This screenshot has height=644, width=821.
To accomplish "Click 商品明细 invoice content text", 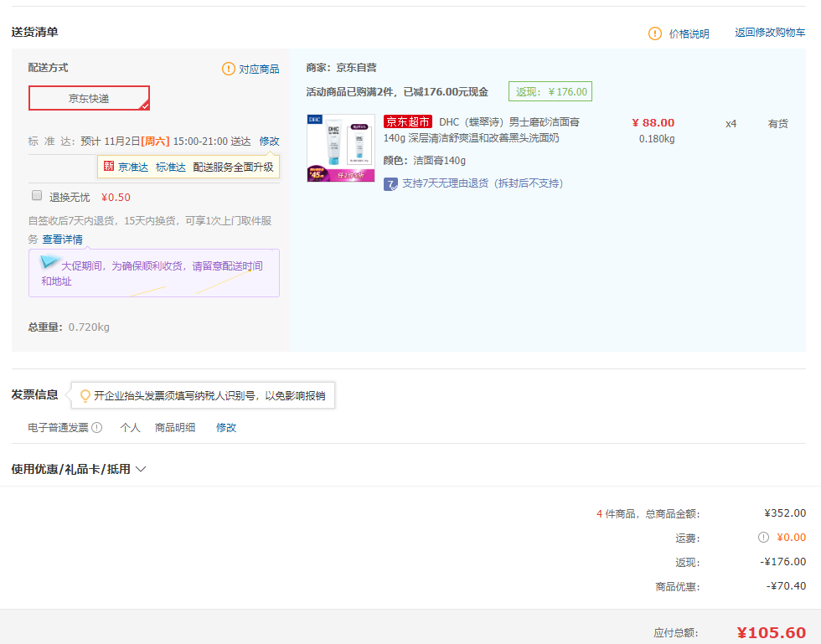I will click(x=175, y=428).
